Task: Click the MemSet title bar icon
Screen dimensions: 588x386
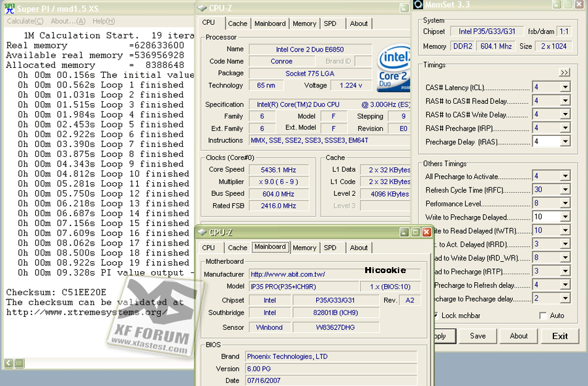Action: (418, 5)
